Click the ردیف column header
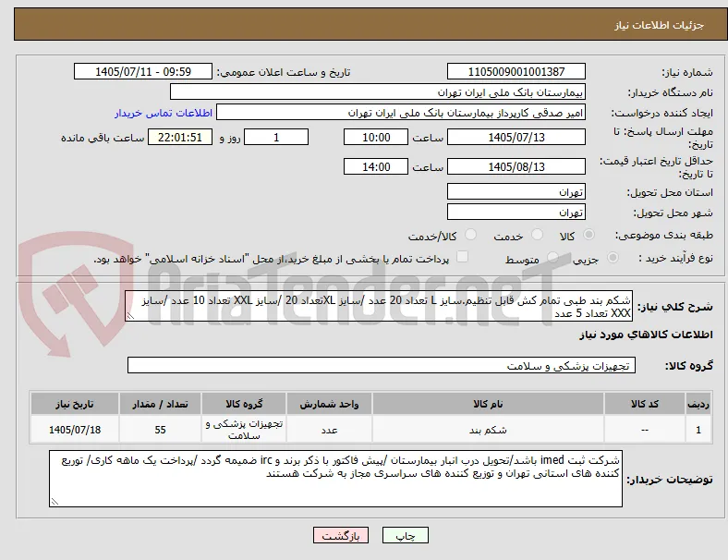The height and width of the screenshot is (560, 728). (x=698, y=404)
